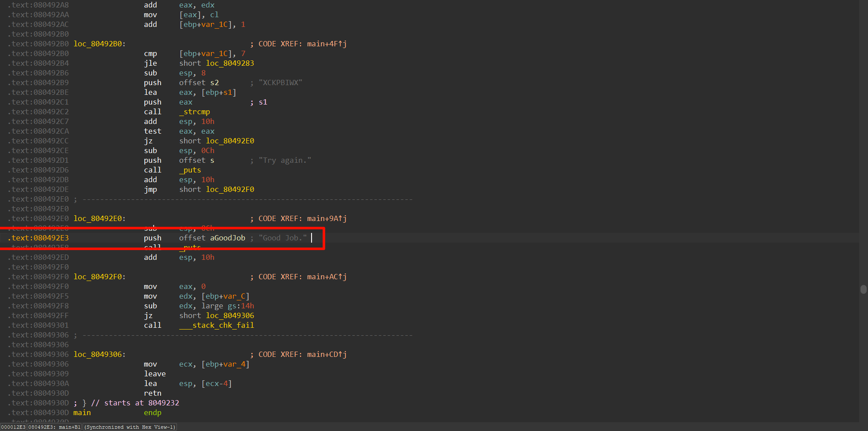868x431 pixels.
Task: Click the 000012E3 file offset in status bar
Action: pos(13,427)
